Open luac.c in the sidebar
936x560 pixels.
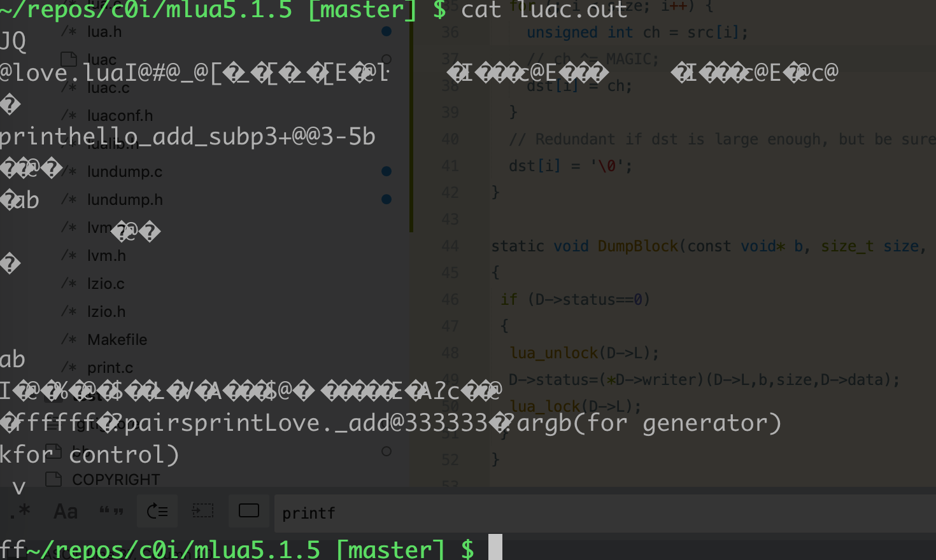108,88
